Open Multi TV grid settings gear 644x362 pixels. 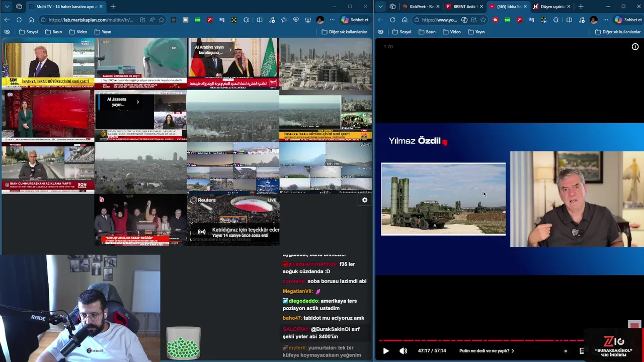[x=365, y=200]
